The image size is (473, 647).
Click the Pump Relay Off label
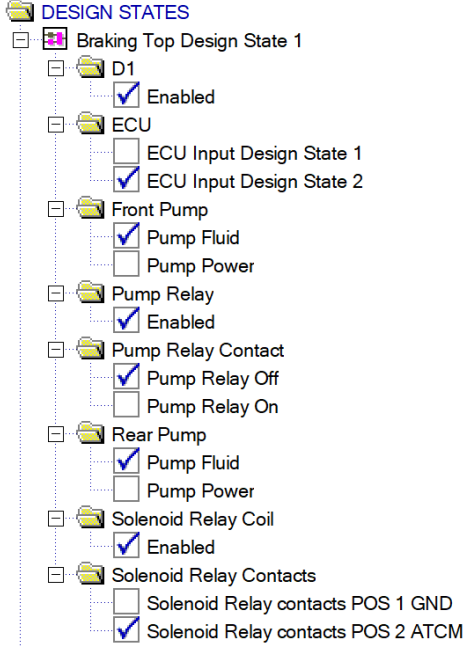point(213,379)
